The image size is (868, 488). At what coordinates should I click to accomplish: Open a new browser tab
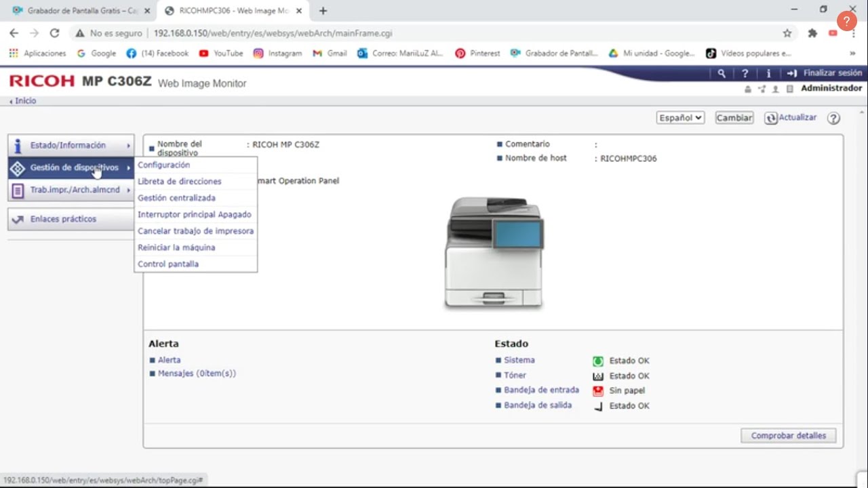[x=323, y=11]
